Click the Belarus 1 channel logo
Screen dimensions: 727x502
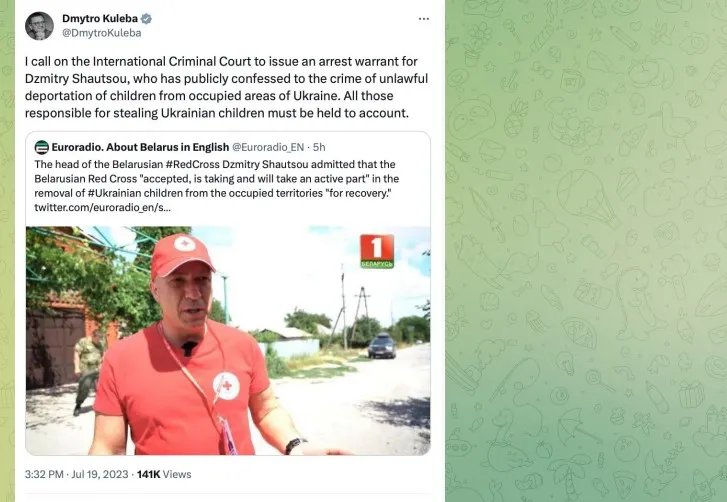click(377, 251)
